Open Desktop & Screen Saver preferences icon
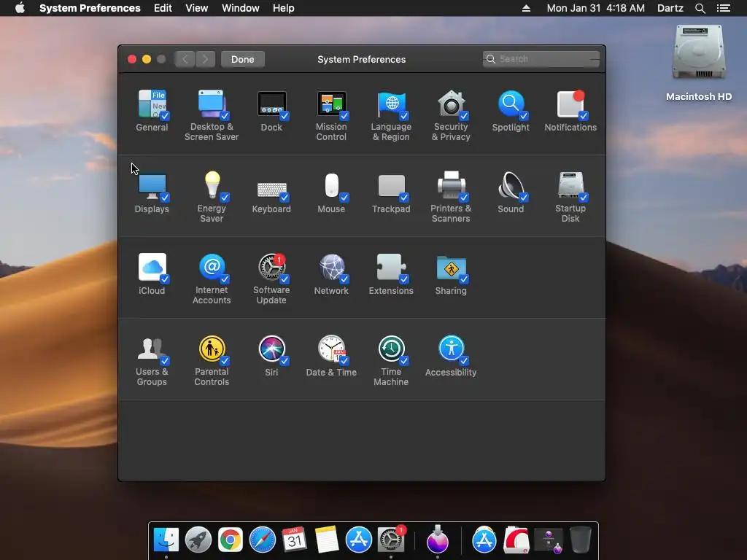747x560 pixels. coord(212,104)
